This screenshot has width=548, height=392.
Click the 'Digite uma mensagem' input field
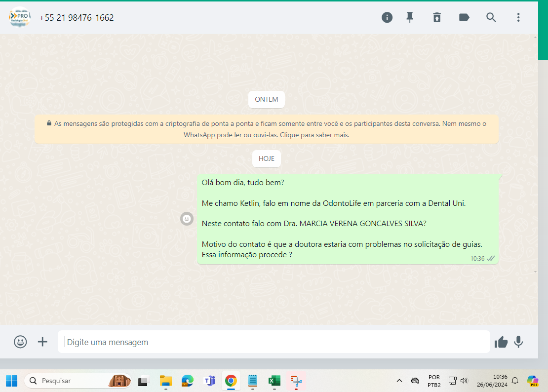point(274,342)
